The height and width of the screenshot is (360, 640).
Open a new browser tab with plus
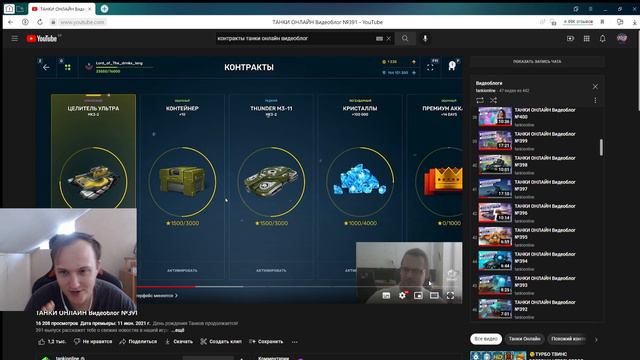pos(104,9)
